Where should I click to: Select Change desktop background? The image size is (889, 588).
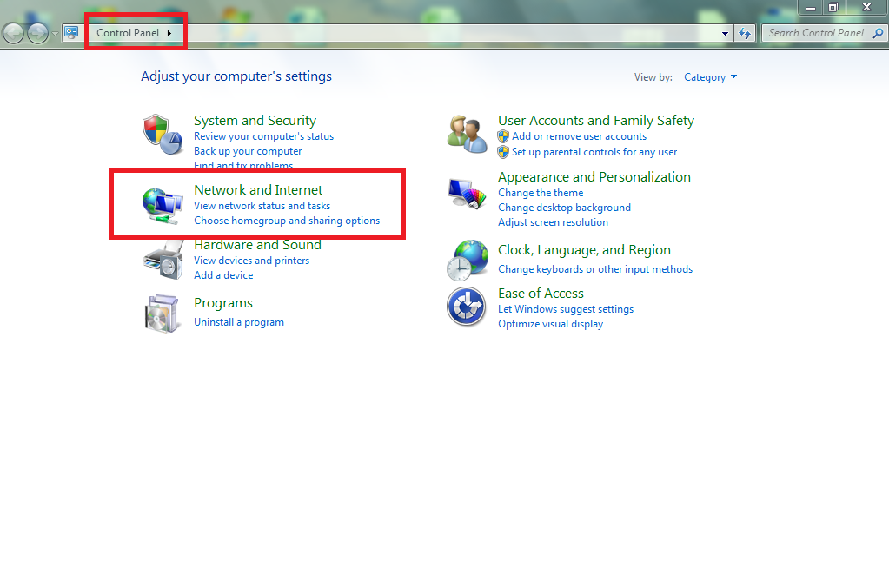point(564,208)
